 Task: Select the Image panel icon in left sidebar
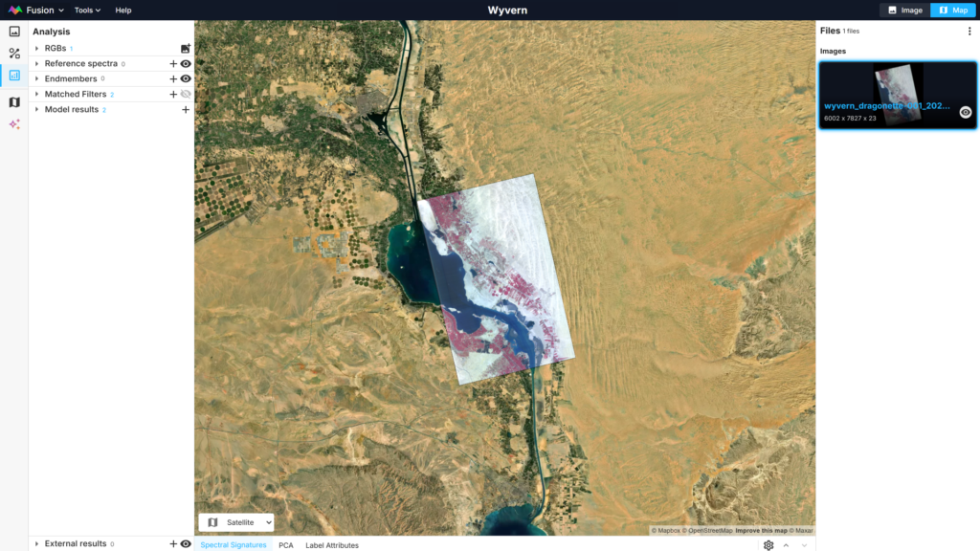(14, 32)
